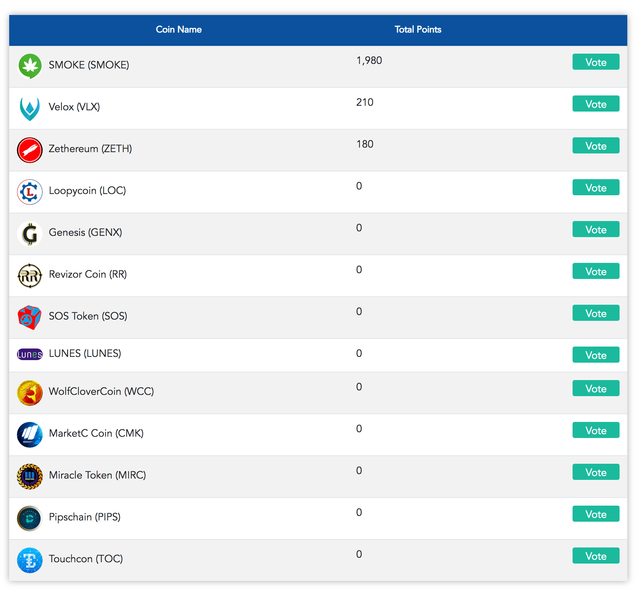The image size is (640, 592).
Task: Click the Revizor Coin RR logo
Action: coord(30,276)
